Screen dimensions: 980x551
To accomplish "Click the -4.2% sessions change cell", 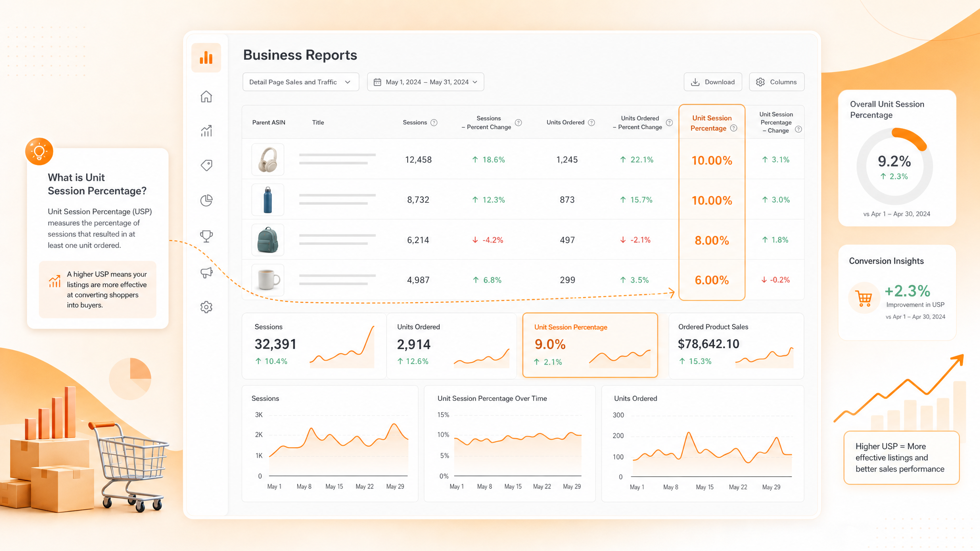I will [x=488, y=240].
